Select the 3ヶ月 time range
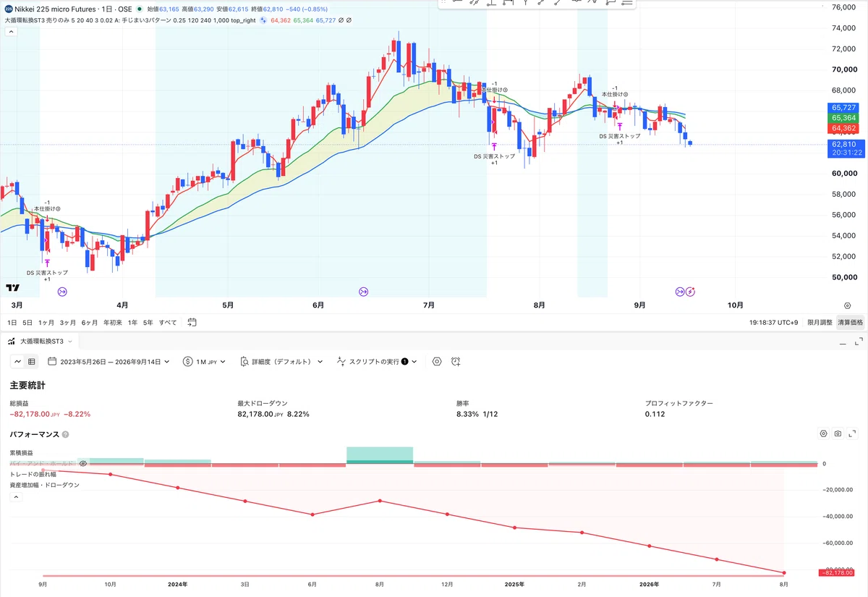 pos(68,322)
